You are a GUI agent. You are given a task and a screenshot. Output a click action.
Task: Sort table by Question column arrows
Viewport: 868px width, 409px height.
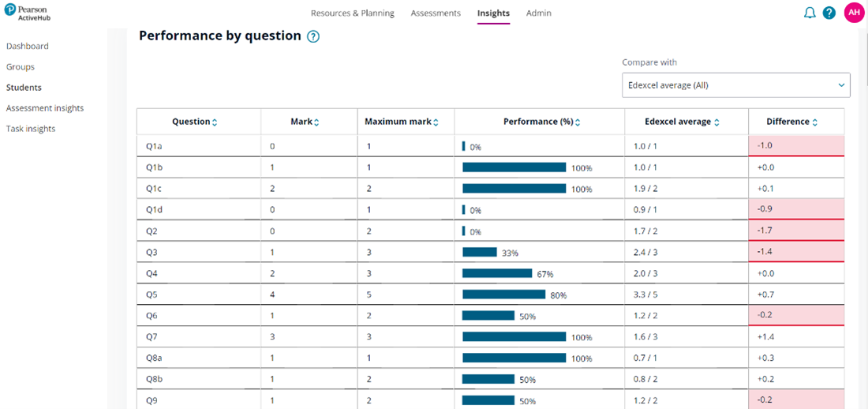point(215,122)
